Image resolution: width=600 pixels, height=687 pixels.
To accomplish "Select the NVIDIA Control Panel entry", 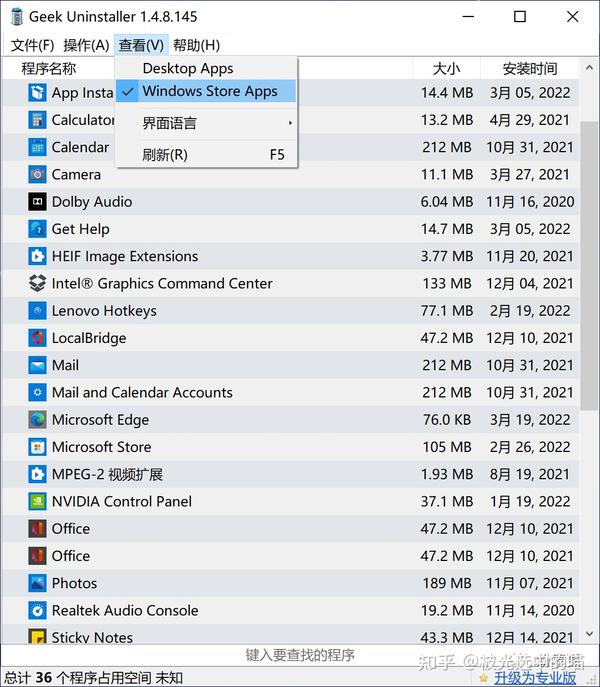I will click(122, 501).
